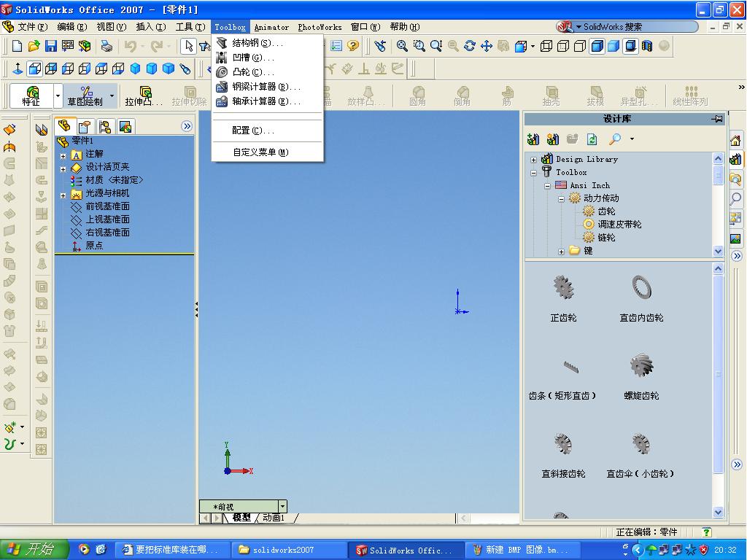Choose 轴承计算器(E)... menu entry
Viewport: 747px width, 560px height.
[x=267, y=101]
